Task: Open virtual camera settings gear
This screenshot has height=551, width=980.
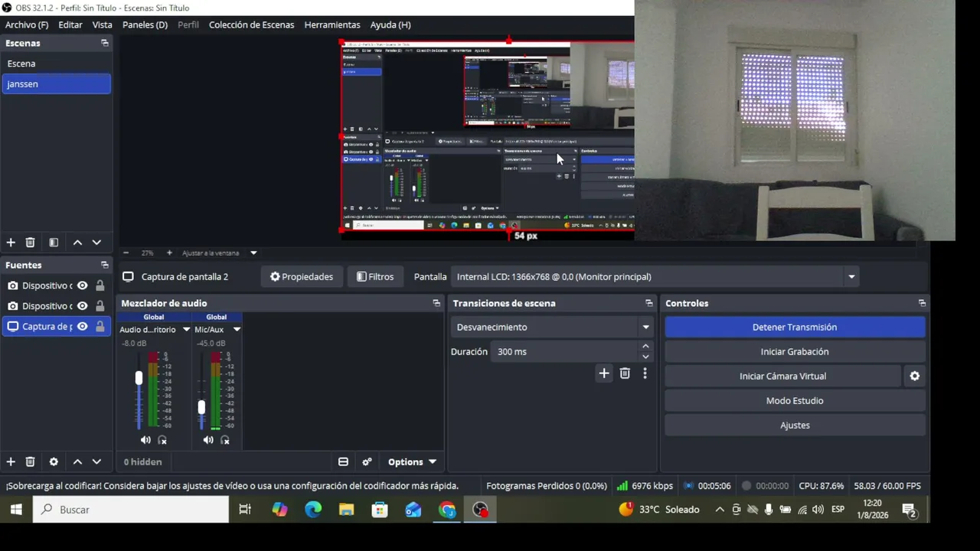Action: click(914, 376)
